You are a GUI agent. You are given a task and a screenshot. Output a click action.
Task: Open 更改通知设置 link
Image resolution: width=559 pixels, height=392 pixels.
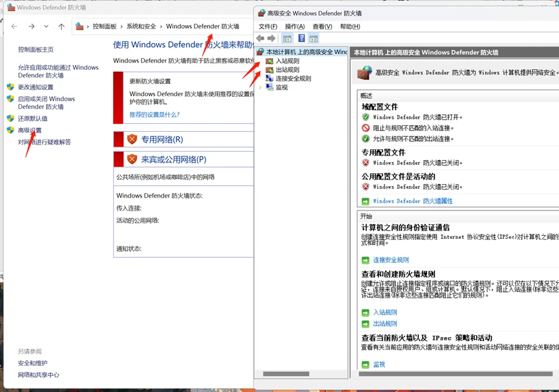tap(36, 87)
